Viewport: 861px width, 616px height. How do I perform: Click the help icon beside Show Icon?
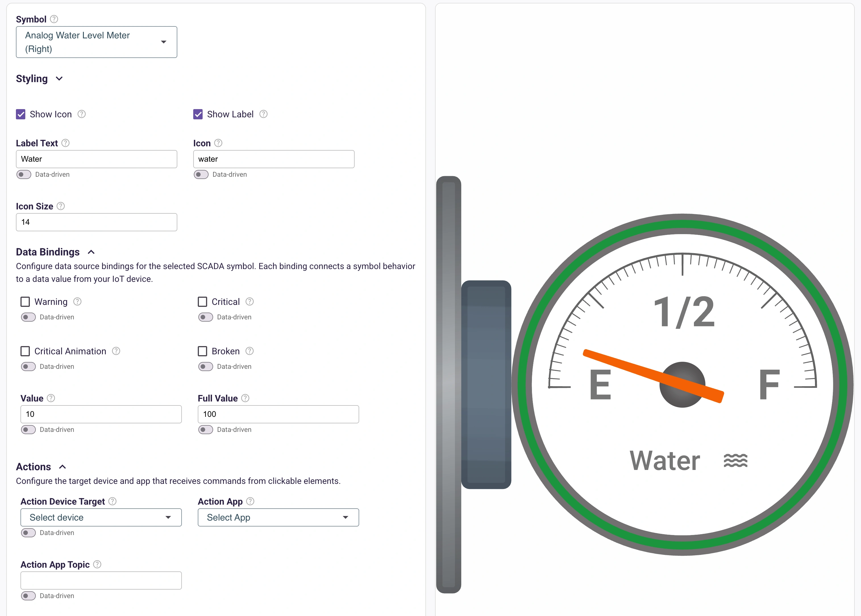click(82, 114)
